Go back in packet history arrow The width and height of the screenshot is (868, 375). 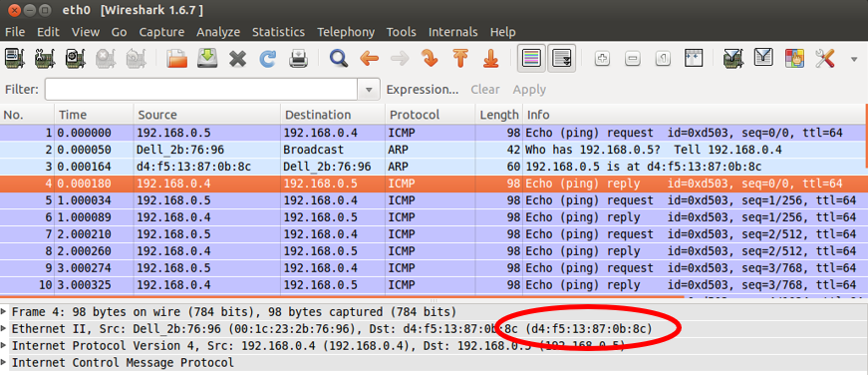tap(370, 58)
